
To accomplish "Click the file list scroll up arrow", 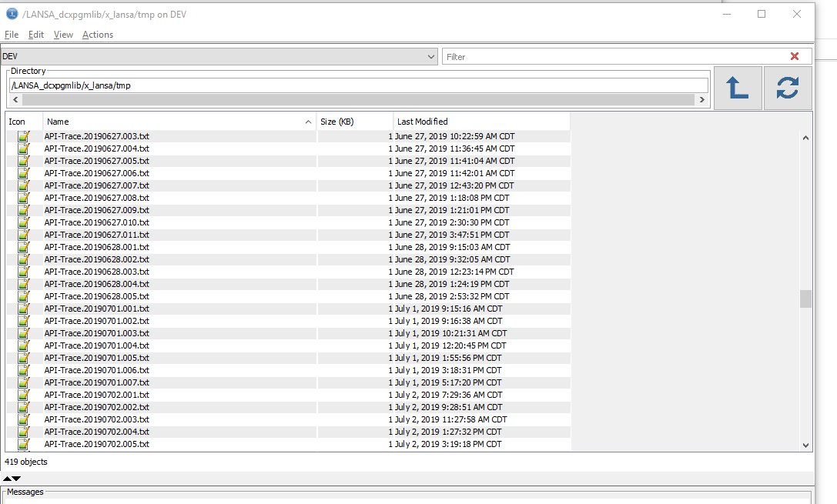I will click(805, 138).
